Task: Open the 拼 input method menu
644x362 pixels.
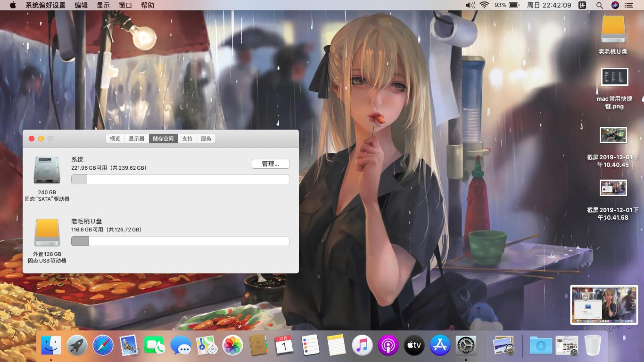Action: point(583,5)
